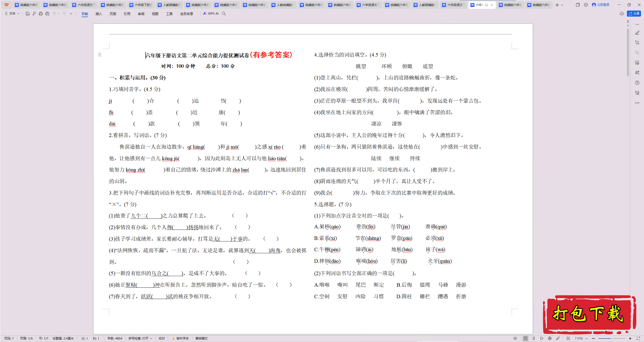Click the Redo arrow icon

point(64,14)
